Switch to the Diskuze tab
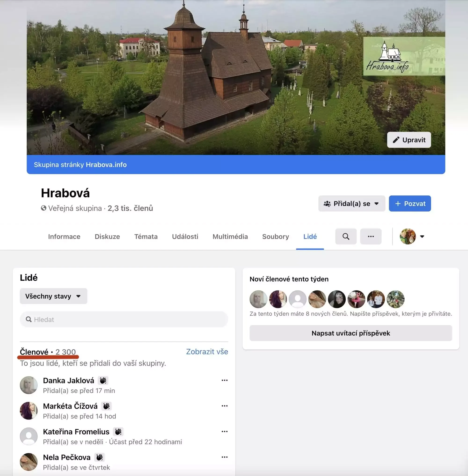 pyautogui.click(x=107, y=236)
